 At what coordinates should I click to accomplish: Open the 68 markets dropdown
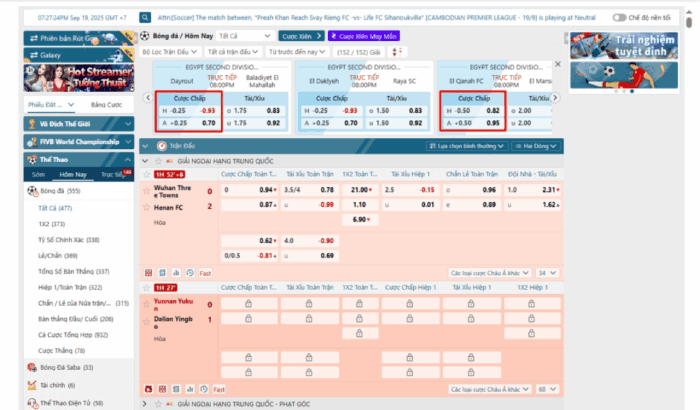[x=547, y=389]
